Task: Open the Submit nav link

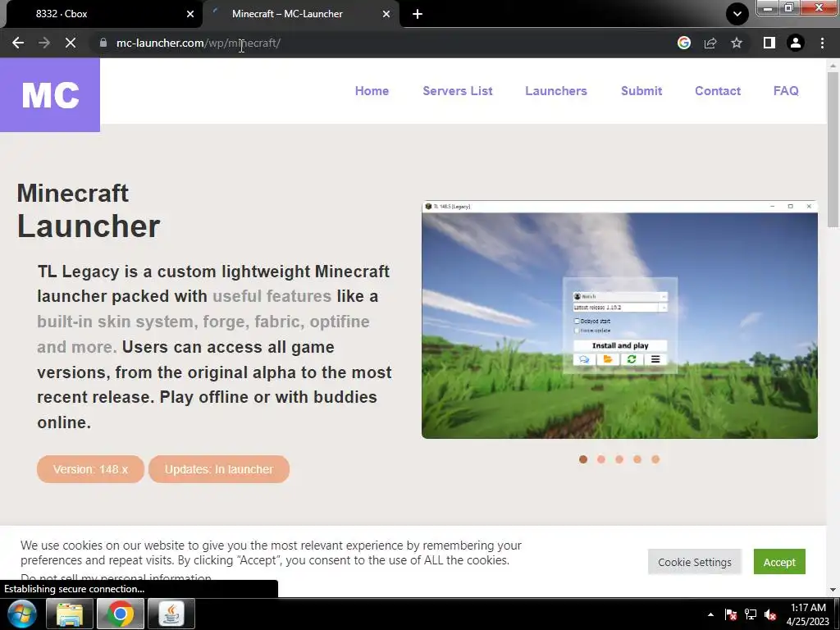Action: click(x=641, y=91)
